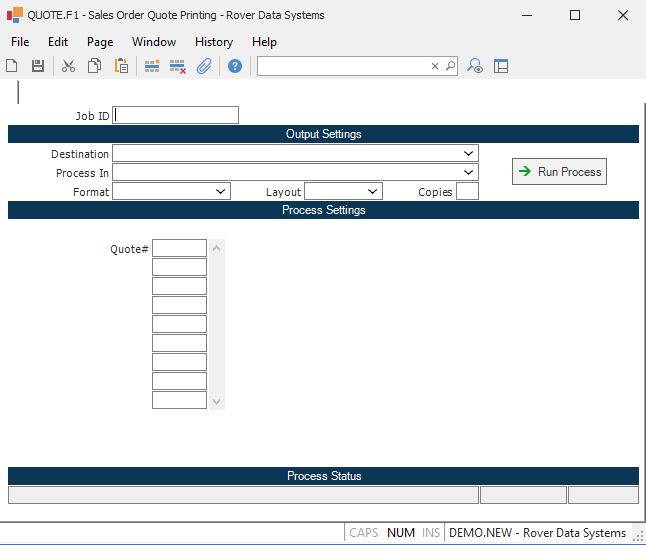Image resolution: width=646 pixels, height=545 pixels.
Task: Open the Window menu
Action: pos(153,42)
